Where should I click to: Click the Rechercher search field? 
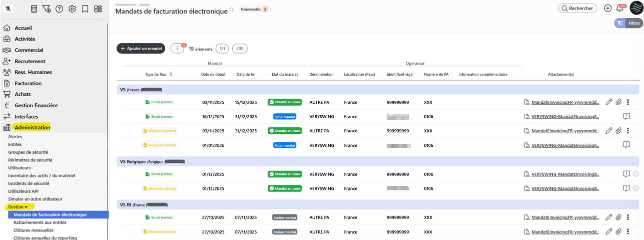click(x=578, y=9)
